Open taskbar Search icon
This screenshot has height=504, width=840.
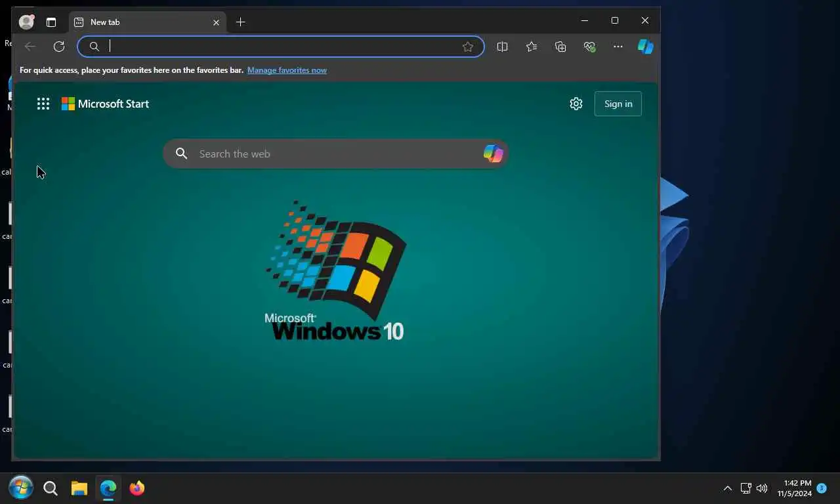coord(51,488)
